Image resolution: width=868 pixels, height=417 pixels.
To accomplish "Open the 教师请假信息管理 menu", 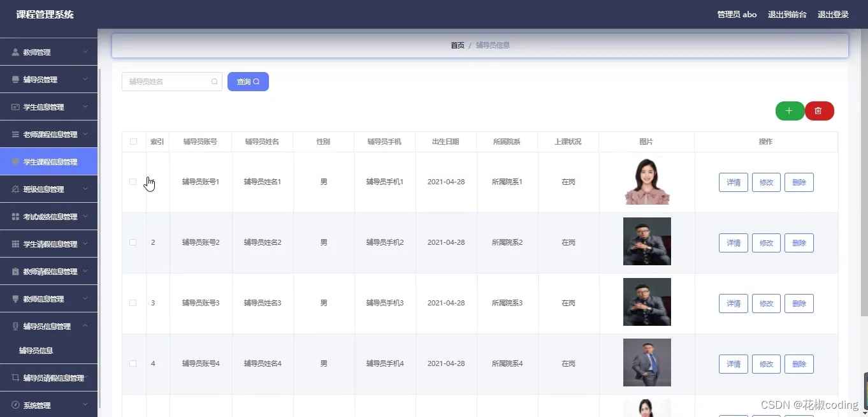I will [48, 272].
